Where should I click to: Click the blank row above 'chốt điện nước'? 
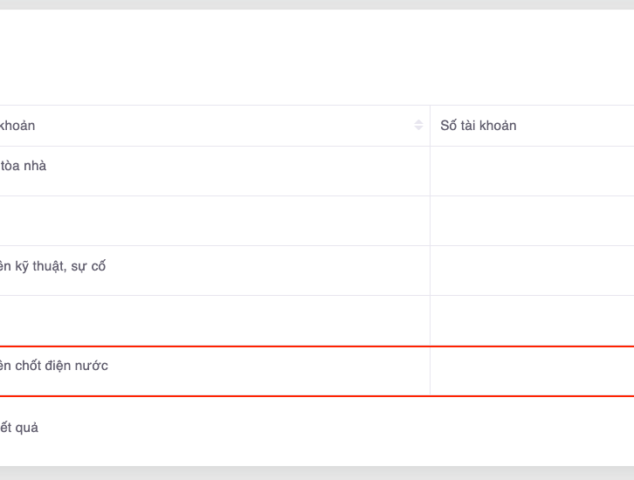pos(200,321)
